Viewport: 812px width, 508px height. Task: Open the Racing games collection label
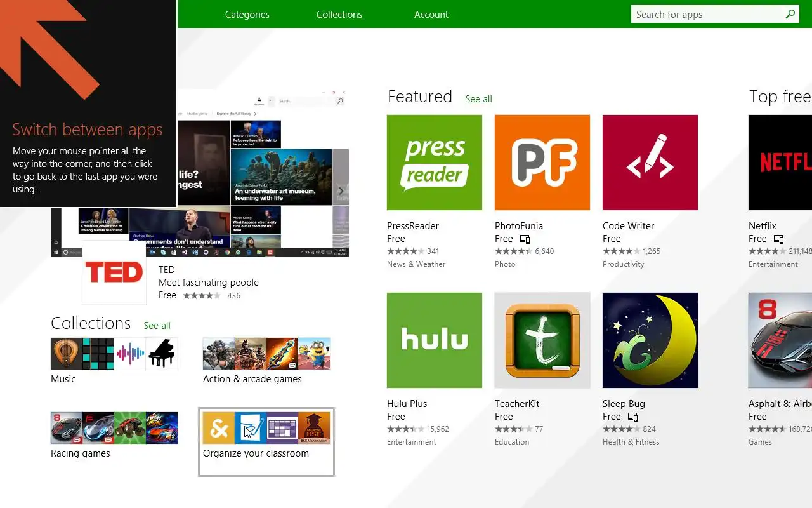pyautogui.click(x=81, y=453)
